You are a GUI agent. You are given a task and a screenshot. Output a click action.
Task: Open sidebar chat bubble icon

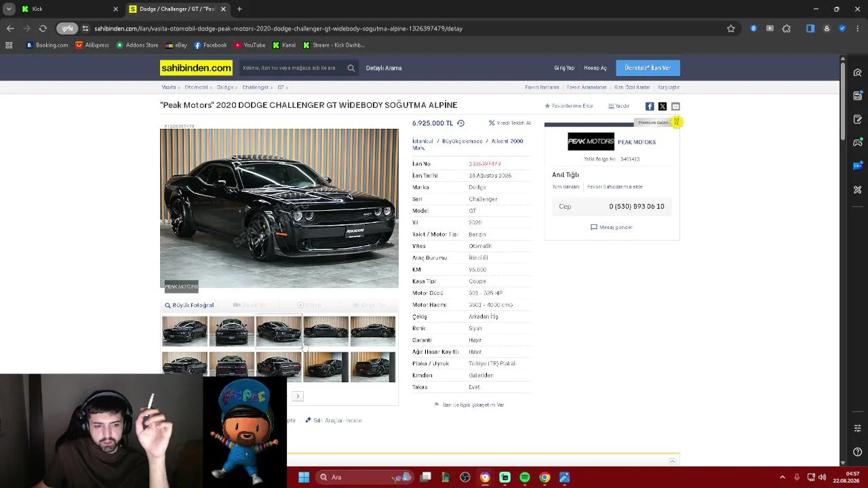point(858,166)
